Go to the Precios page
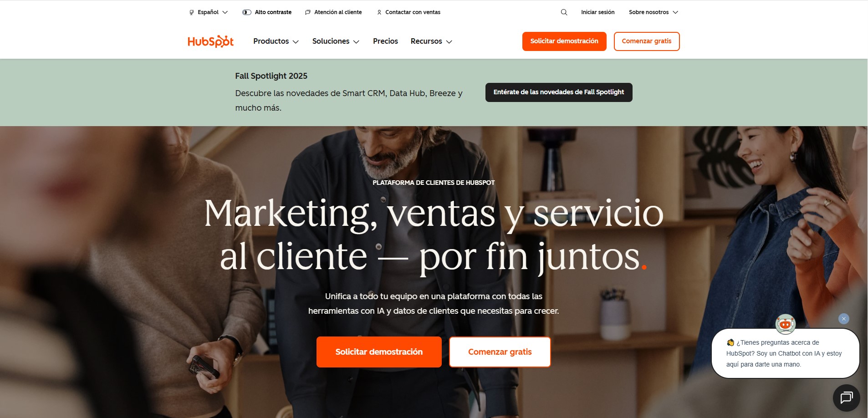The height and width of the screenshot is (418, 868). click(x=385, y=41)
